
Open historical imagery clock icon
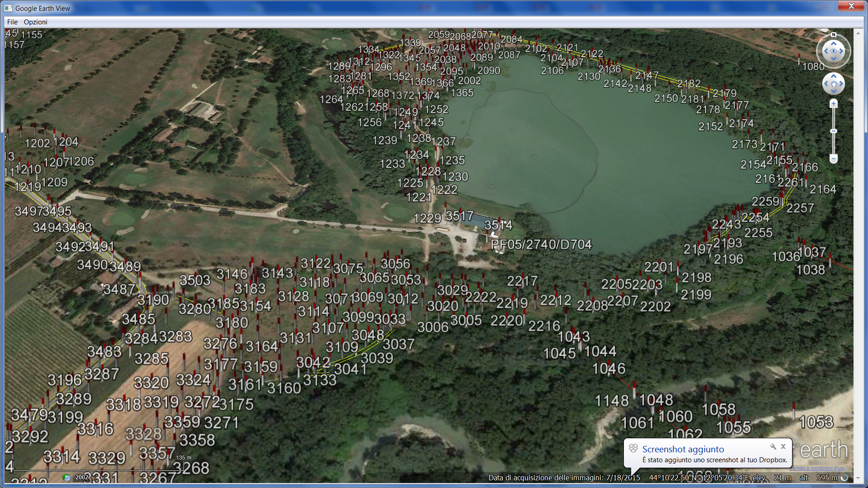[66, 477]
